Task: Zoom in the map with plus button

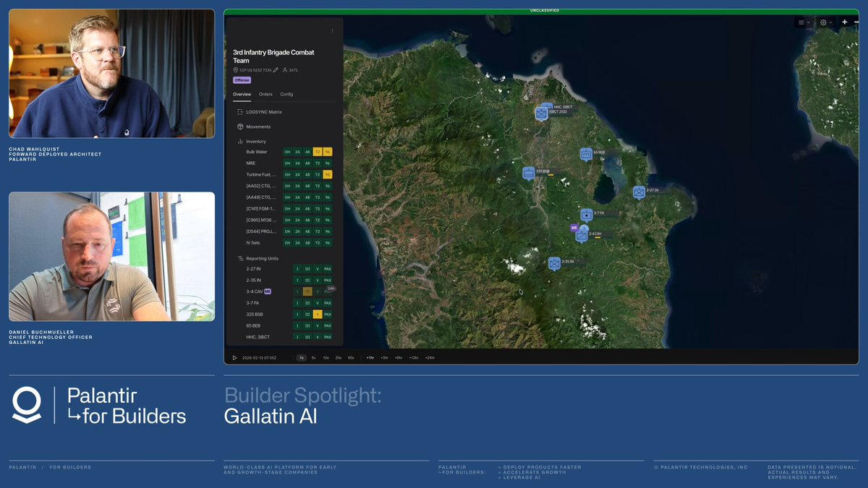Action: pos(845,22)
